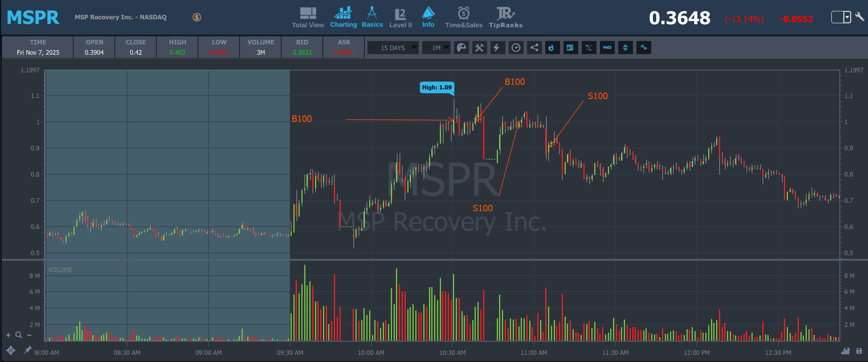Click the save icon at bottom right
The height and width of the screenshot is (362, 868).
coord(859,351)
